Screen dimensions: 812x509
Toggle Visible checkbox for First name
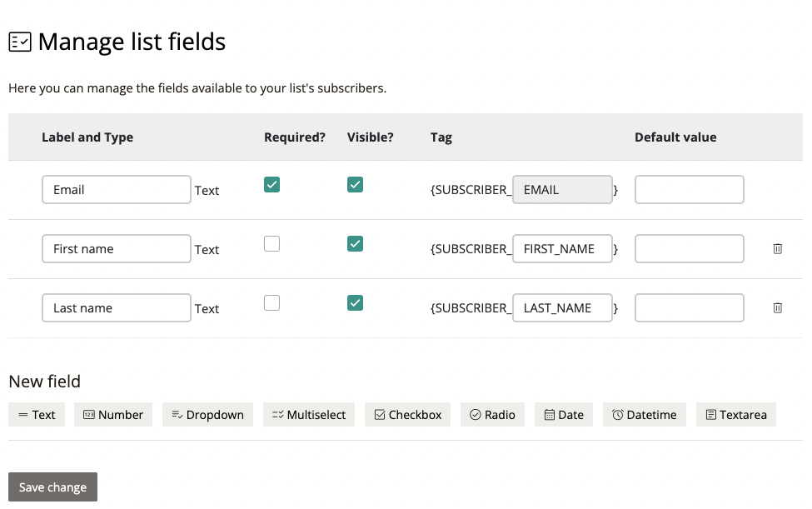click(355, 243)
